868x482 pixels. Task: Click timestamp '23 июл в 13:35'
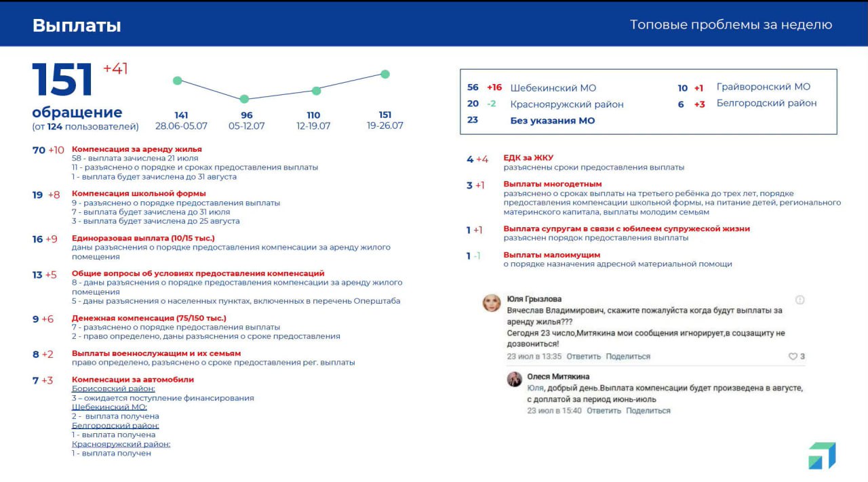point(534,357)
